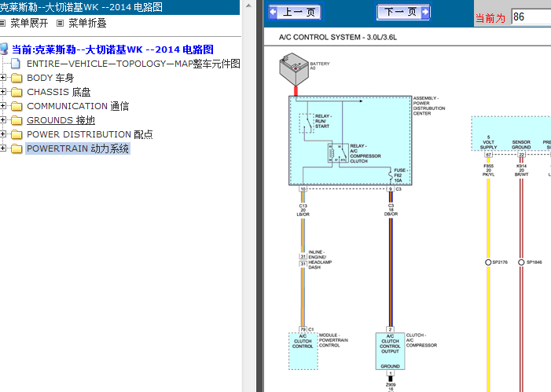Select the COMMUNICATION 通信 label

78,106
